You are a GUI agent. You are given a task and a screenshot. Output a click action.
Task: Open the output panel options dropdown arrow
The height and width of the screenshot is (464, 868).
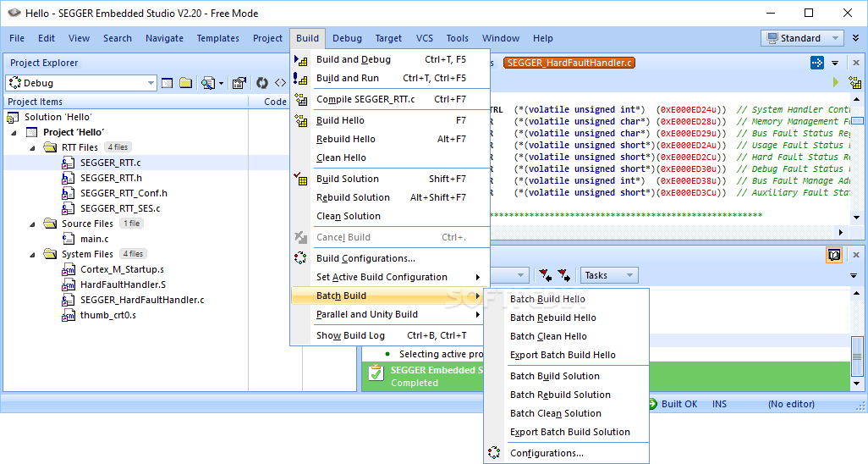coord(854,275)
